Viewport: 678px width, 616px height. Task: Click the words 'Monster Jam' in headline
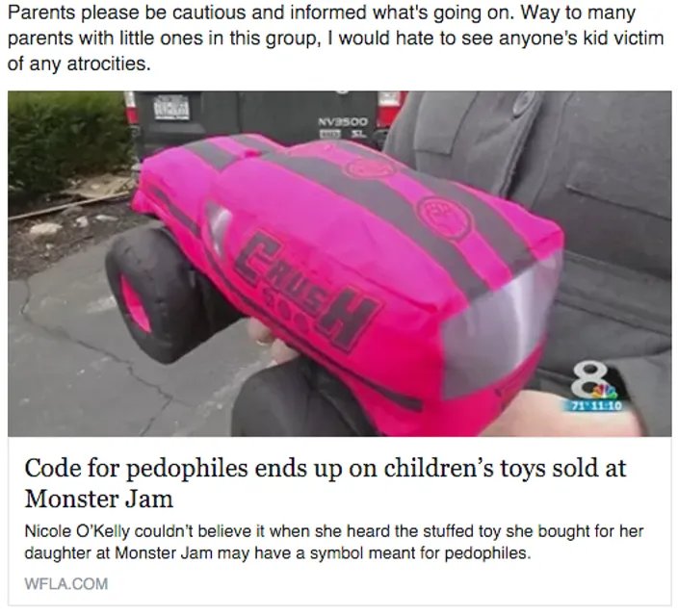tap(98, 499)
